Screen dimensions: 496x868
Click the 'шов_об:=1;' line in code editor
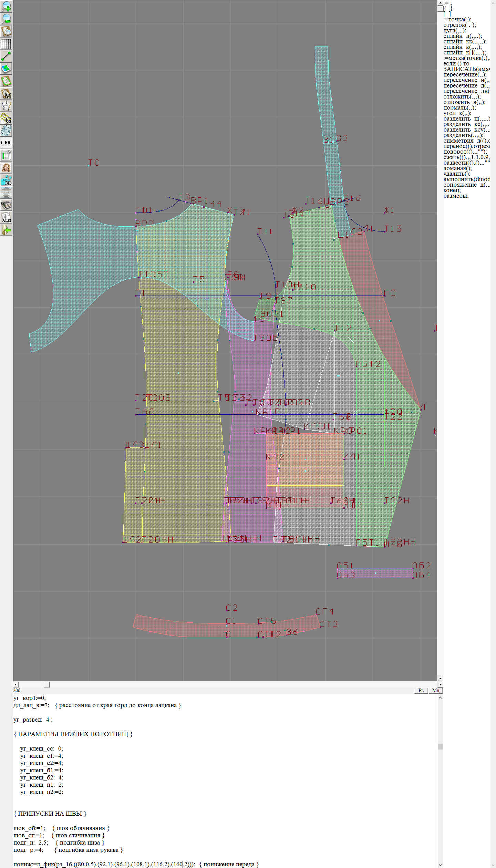(29, 828)
